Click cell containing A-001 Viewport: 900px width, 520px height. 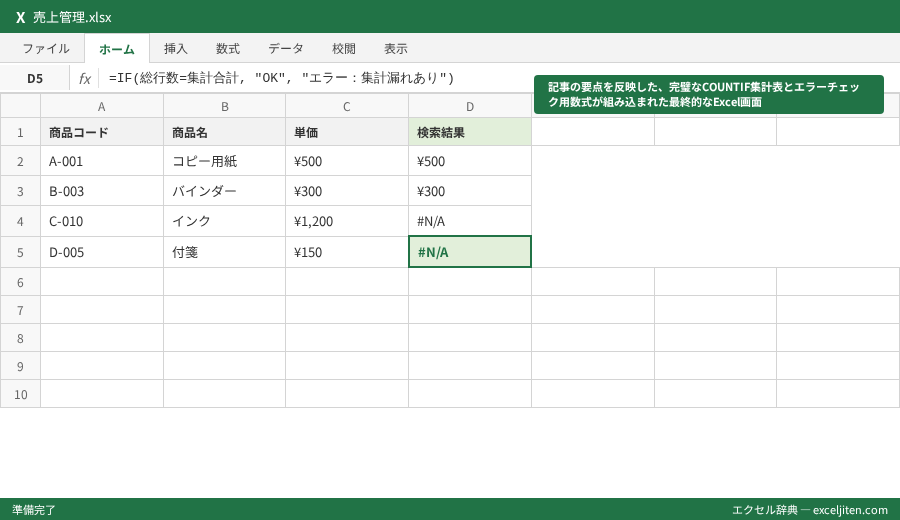coord(102,161)
